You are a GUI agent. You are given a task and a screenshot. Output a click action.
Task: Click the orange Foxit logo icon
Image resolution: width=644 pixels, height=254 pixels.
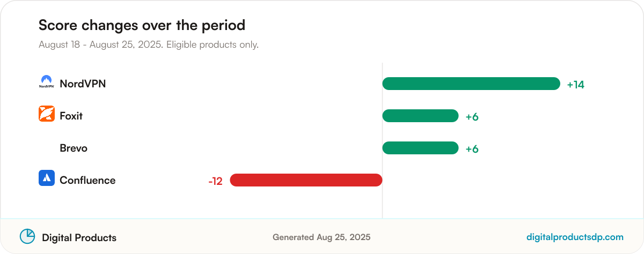click(x=47, y=114)
